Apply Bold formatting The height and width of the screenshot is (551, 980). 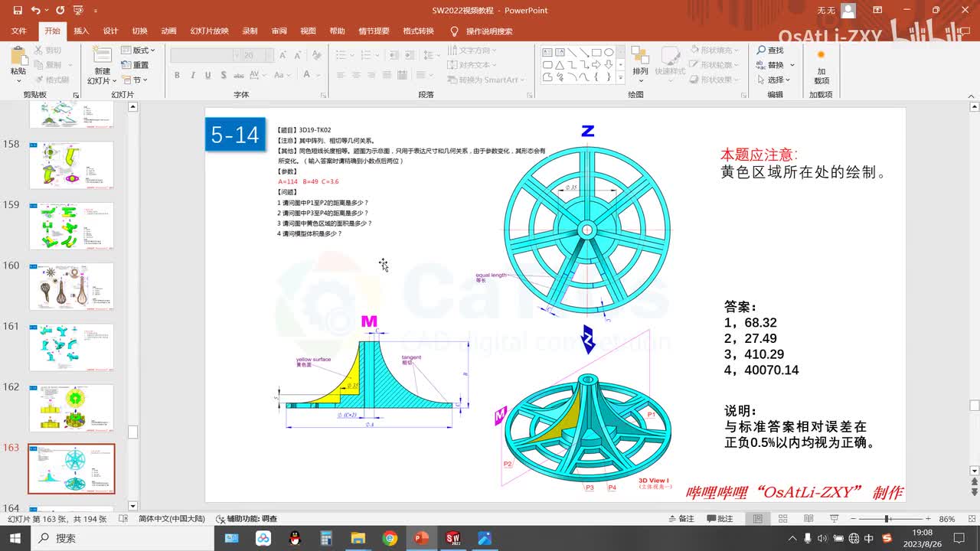tap(177, 75)
